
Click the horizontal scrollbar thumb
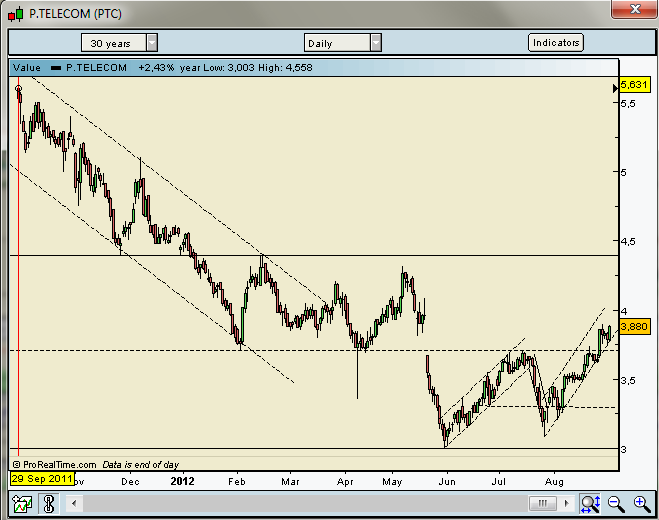[x=543, y=503]
